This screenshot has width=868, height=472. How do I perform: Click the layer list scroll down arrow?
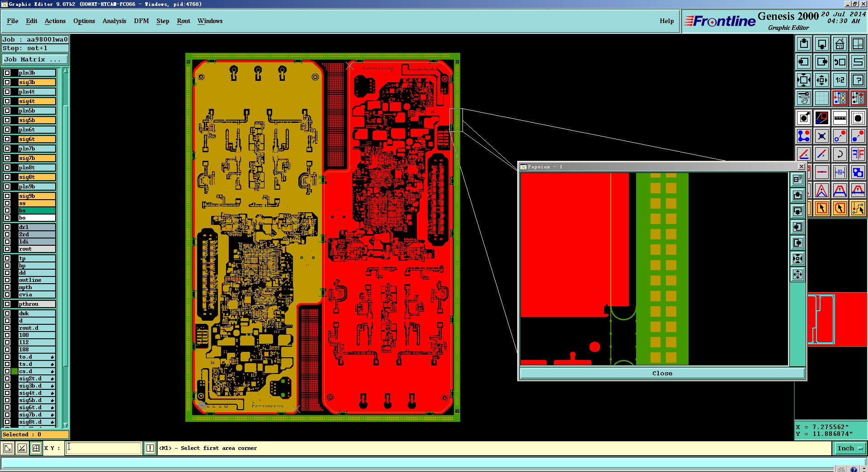click(x=66, y=425)
